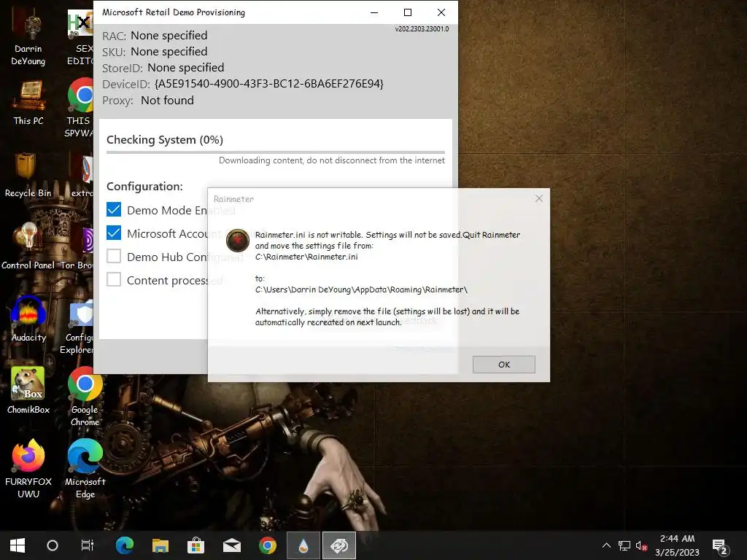Open the Windows Start menu

(x=18, y=545)
